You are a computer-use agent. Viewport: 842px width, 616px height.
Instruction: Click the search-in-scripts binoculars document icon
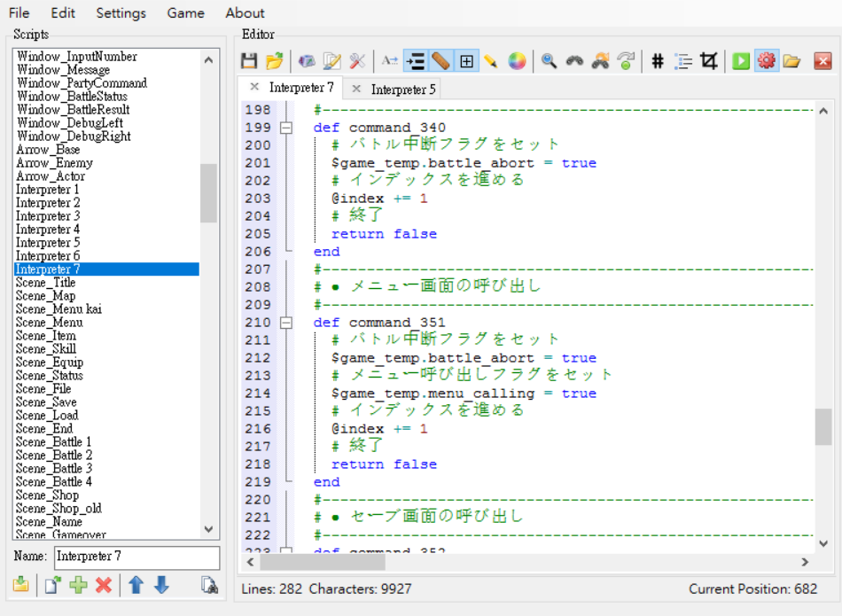tap(209, 585)
